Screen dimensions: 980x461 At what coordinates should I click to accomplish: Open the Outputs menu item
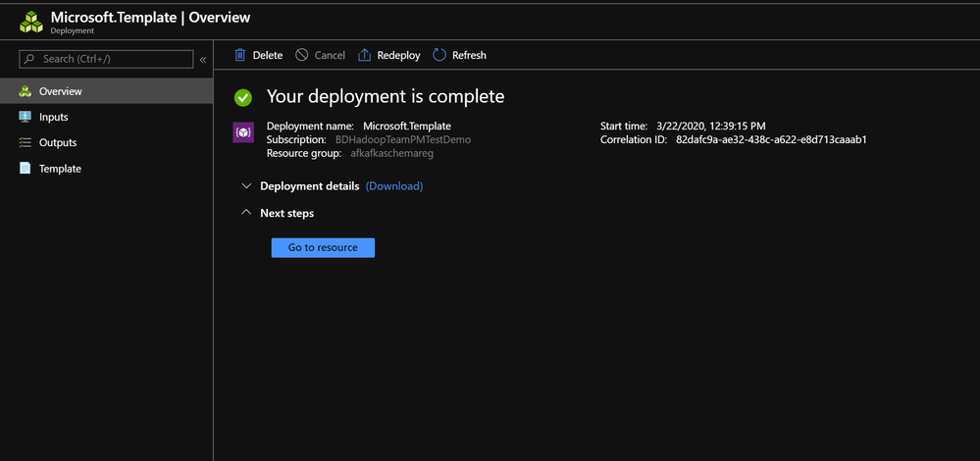[106, 142]
